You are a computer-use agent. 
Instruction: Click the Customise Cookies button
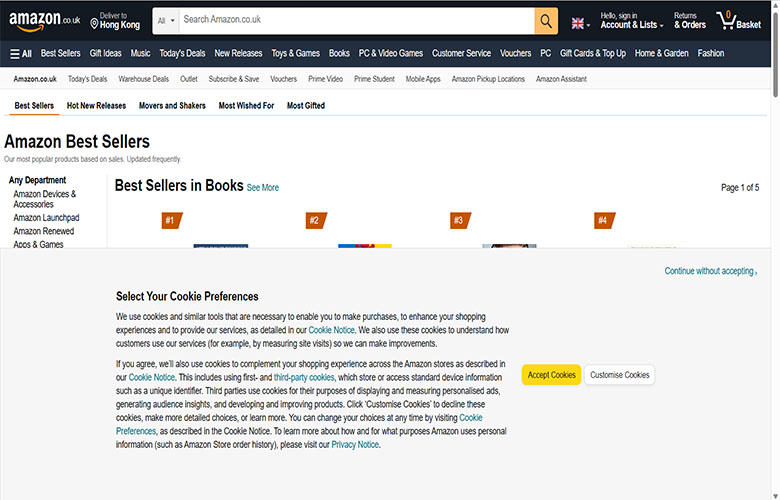[x=619, y=375]
